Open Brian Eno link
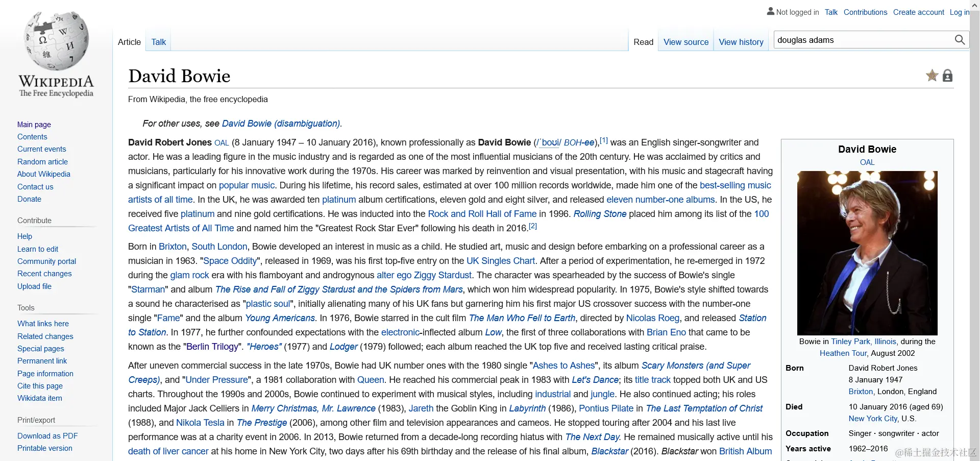The width and height of the screenshot is (980, 461). pyautogui.click(x=666, y=332)
